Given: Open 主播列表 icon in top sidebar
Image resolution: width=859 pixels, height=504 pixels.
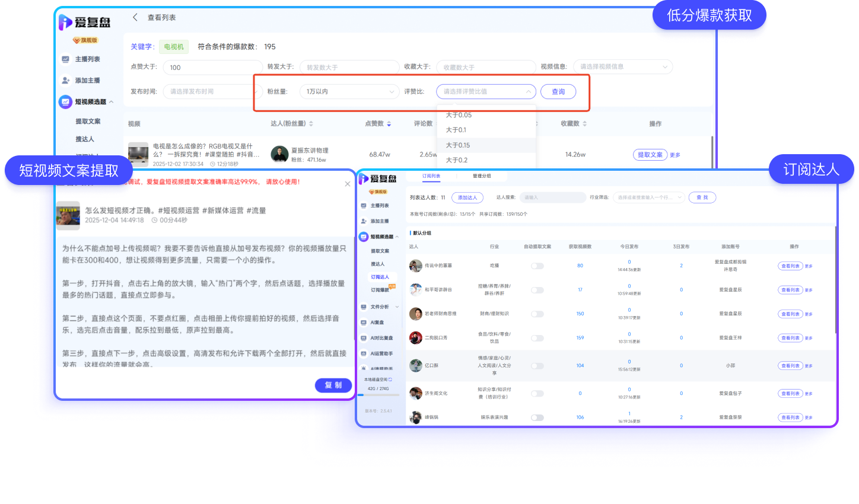Looking at the screenshot, I should (65, 59).
